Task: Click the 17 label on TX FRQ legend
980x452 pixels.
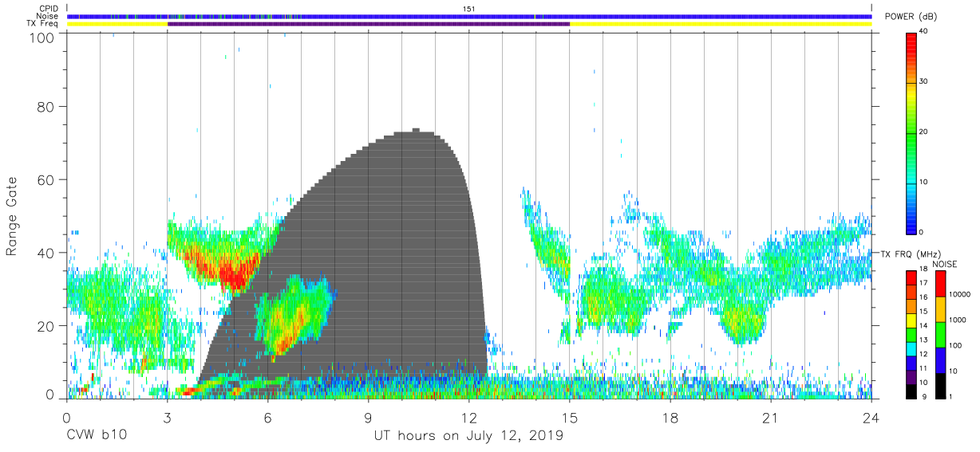Action: (923, 283)
